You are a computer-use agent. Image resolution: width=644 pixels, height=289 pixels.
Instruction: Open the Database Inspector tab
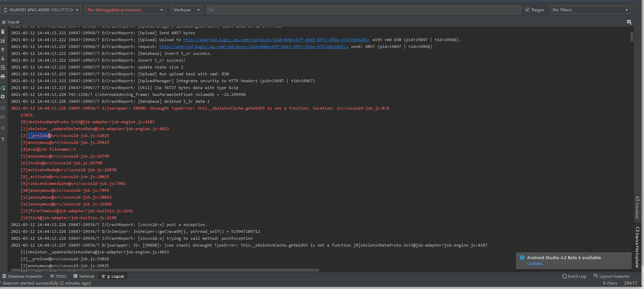point(22,276)
